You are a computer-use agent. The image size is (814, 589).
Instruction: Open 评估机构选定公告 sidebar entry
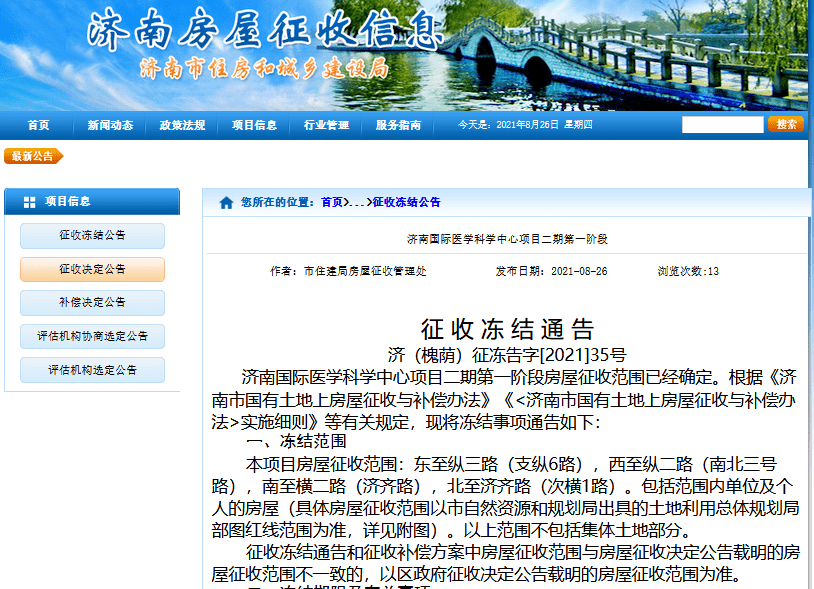tap(92, 370)
